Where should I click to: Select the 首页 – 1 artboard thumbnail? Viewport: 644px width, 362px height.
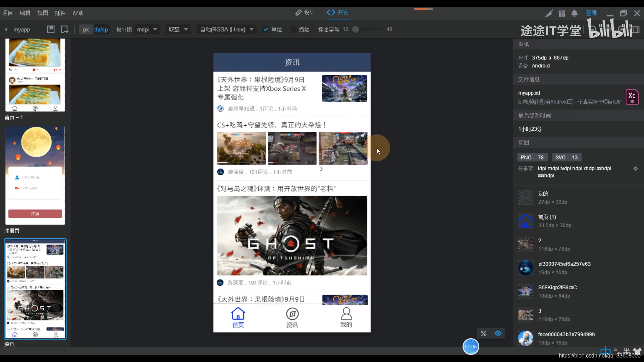click(35, 75)
